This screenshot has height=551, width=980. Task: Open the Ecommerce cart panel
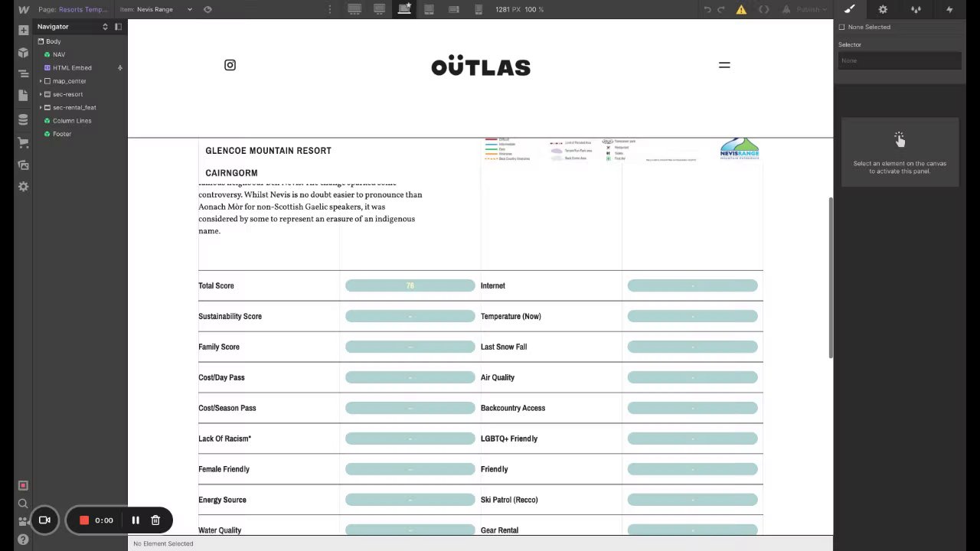[x=23, y=142]
